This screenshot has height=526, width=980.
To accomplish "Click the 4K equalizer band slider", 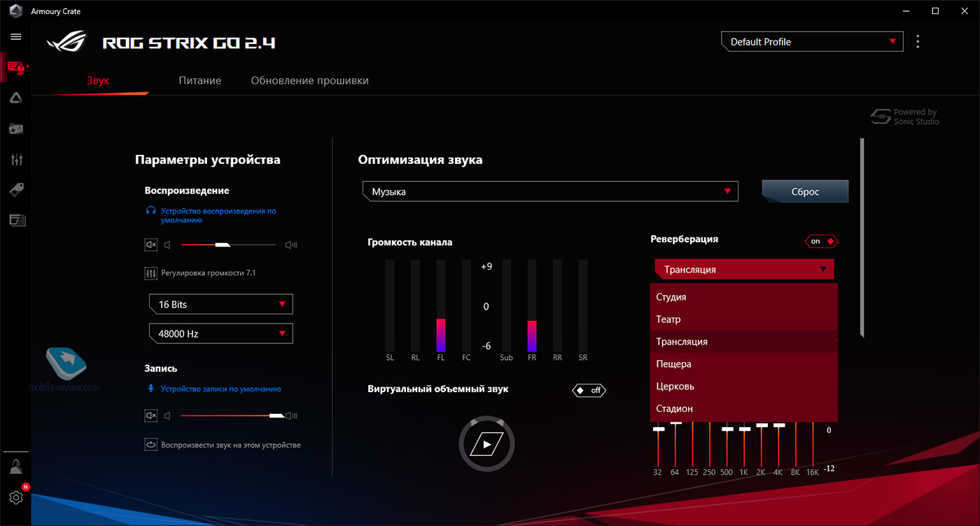I will coord(779,443).
